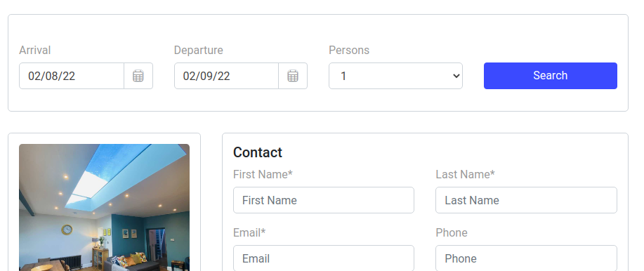Open the Arrival calendar picker icon

[x=138, y=76]
